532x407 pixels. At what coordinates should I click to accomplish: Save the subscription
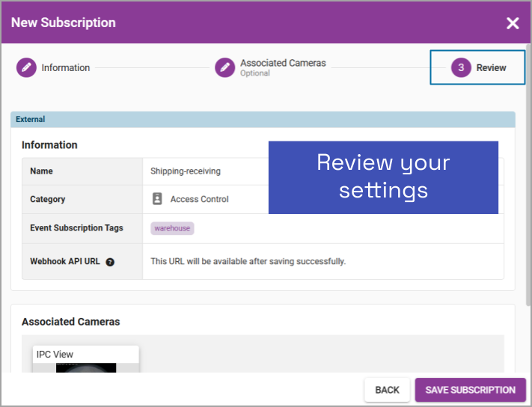[x=470, y=390]
